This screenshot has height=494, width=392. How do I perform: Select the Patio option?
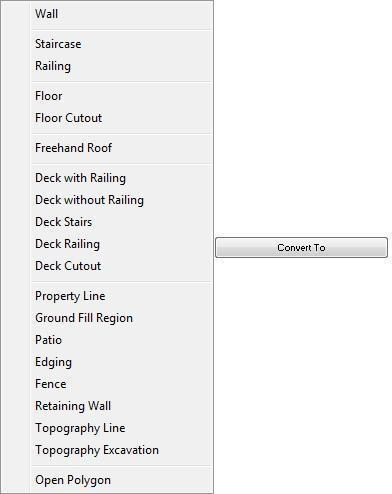tap(122, 340)
